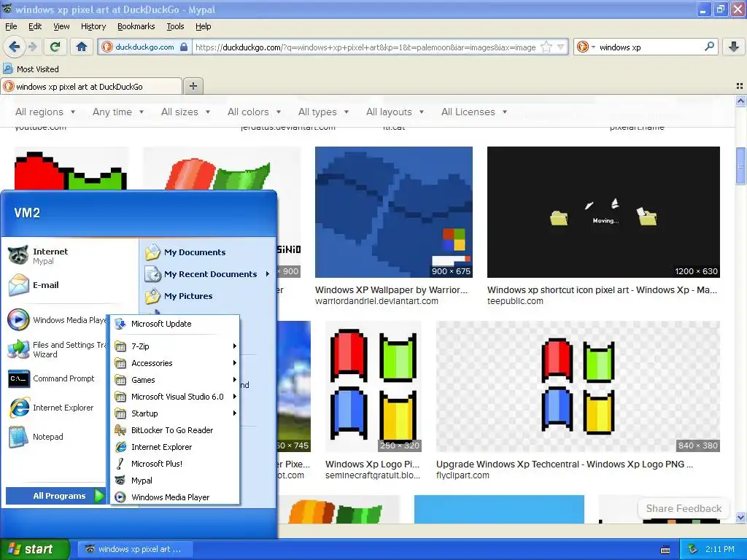Click the search magnifier icon in search box
This screenshot has width=747, height=560.
pos(709,47)
